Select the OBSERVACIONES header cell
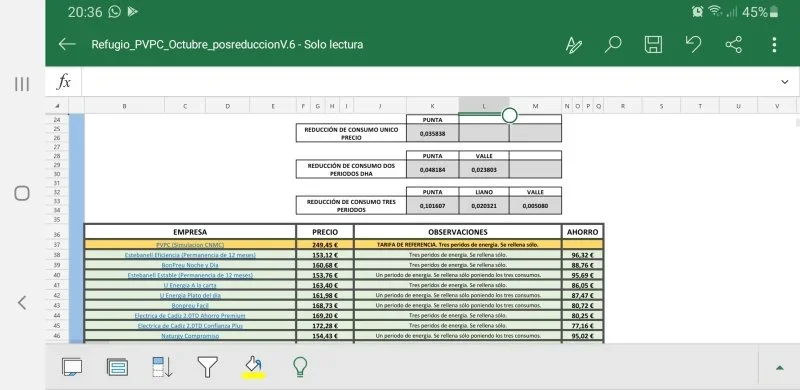This screenshot has height=390, width=800. 458,232
